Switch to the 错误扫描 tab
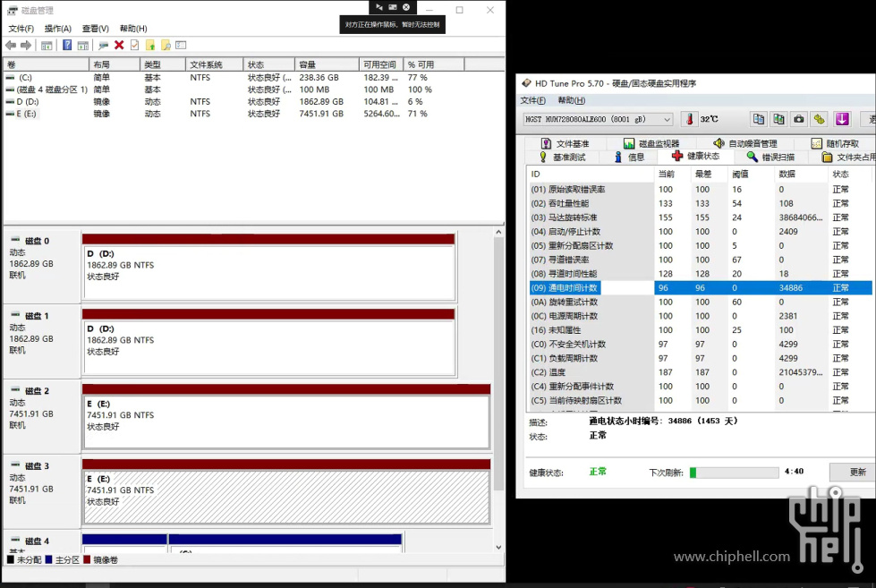Image resolution: width=876 pixels, height=588 pixels. (770, 157)
